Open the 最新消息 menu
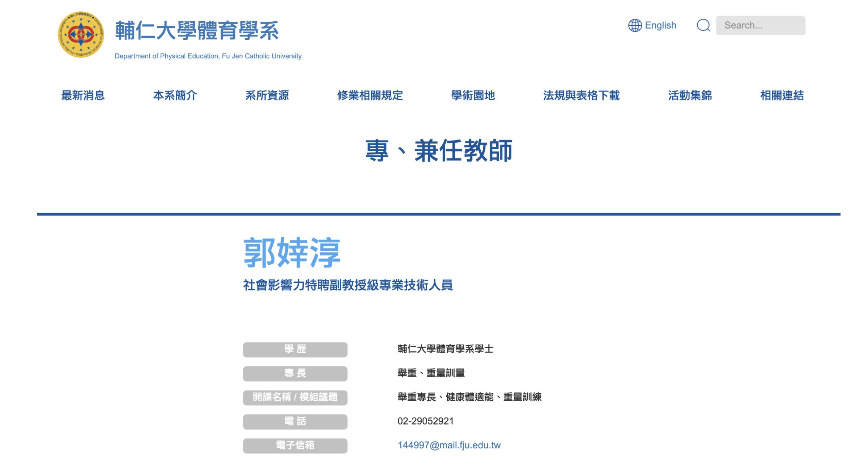Viewport: 868px width, 469px height. tap(83, 95)
